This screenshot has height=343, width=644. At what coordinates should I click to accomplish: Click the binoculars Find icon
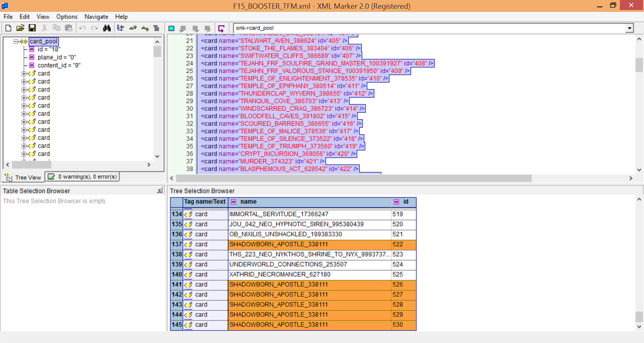(107, 28)
